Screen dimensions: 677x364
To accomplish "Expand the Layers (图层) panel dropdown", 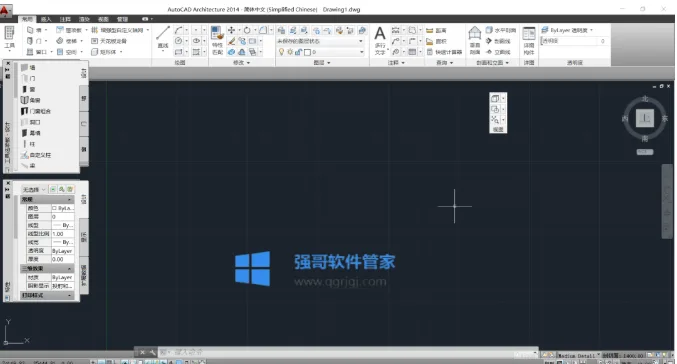I will [322, 63].
